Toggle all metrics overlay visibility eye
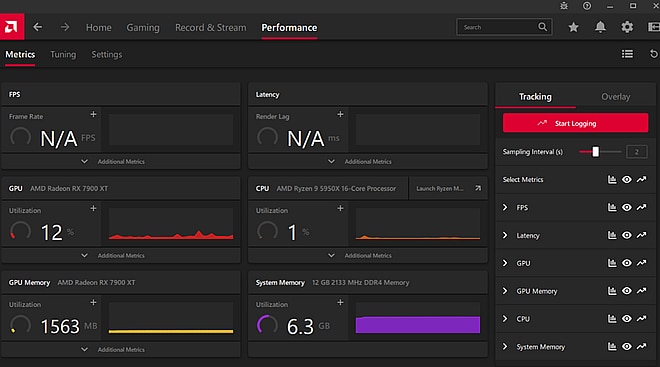The width and height of the screenshot is (660, 367). 627,179
